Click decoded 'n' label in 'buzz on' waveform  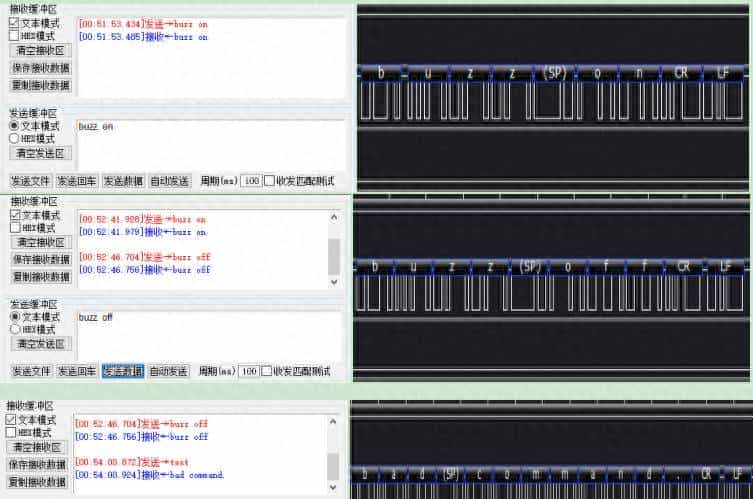[639, 73]
